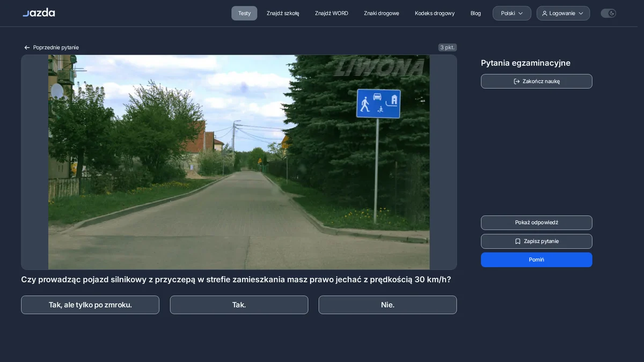Select the Testy tab
This screenshot has height=362, width=644.
point(244,13)
